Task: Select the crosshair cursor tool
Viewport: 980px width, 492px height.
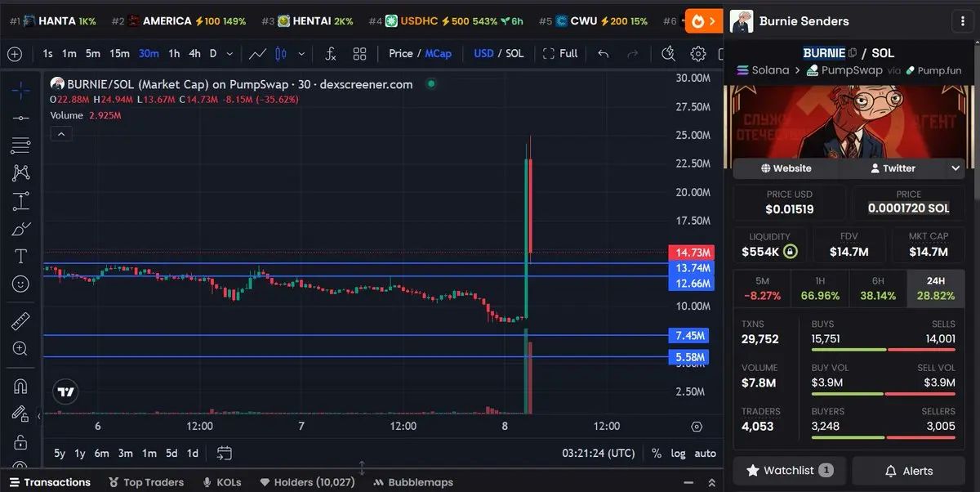Action: [x=20, y=90]
